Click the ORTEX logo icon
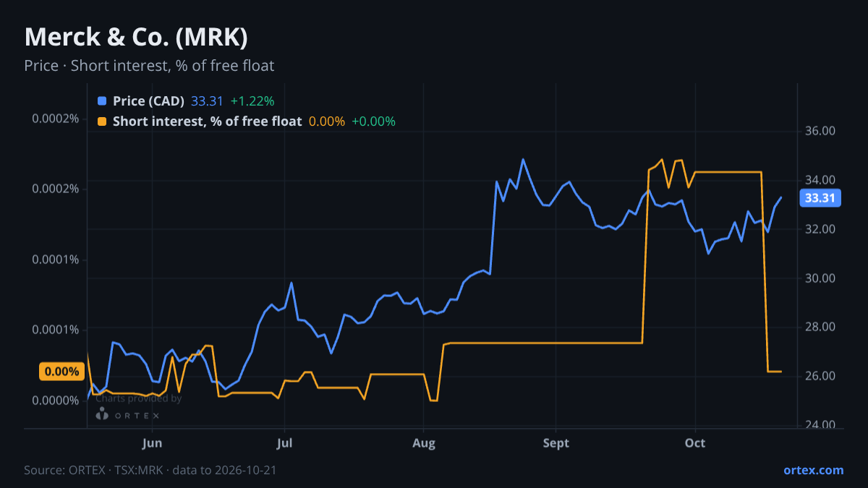The image size is (868, 488). [x=103, y=414]
